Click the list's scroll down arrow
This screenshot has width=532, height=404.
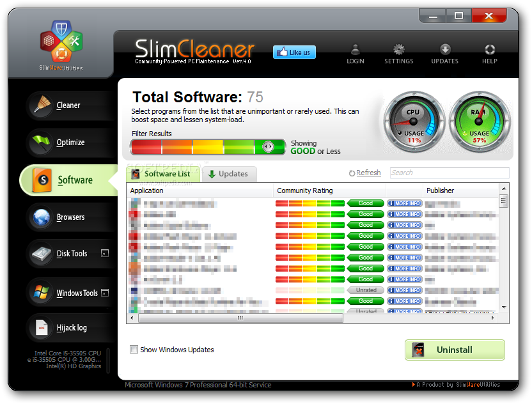click(x=504, y=307)
